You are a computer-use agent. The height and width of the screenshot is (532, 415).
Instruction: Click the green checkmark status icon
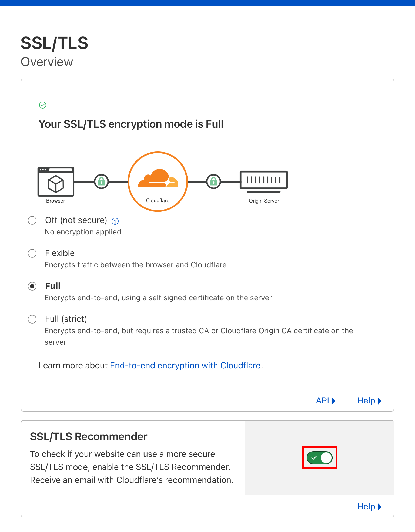pos(43,105)
